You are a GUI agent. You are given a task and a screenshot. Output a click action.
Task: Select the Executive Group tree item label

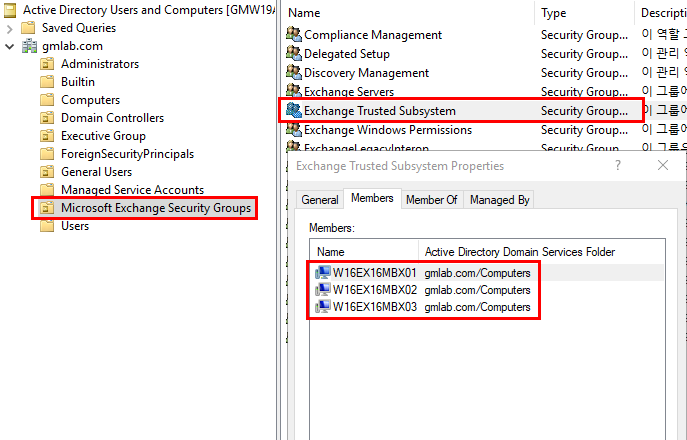(x=103, y=136)
